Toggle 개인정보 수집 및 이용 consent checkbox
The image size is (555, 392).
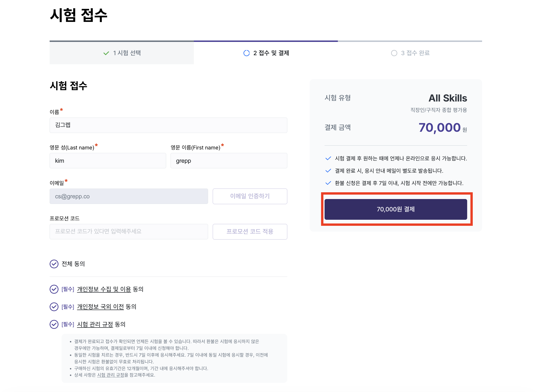point(54,289)
